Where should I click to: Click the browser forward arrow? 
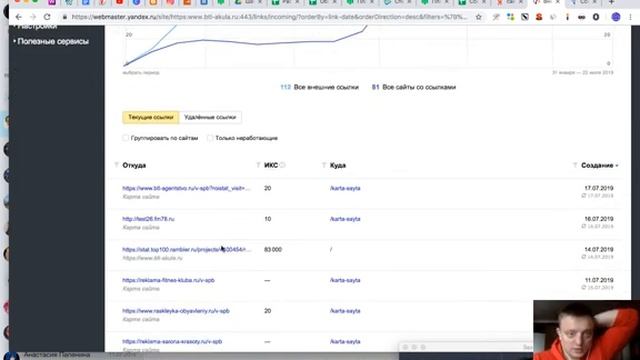[33, 17]
